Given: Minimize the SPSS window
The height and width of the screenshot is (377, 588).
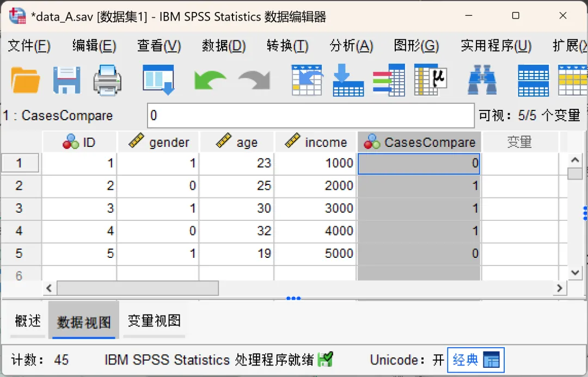Looking at the screenshot, I should coord(469,16).
